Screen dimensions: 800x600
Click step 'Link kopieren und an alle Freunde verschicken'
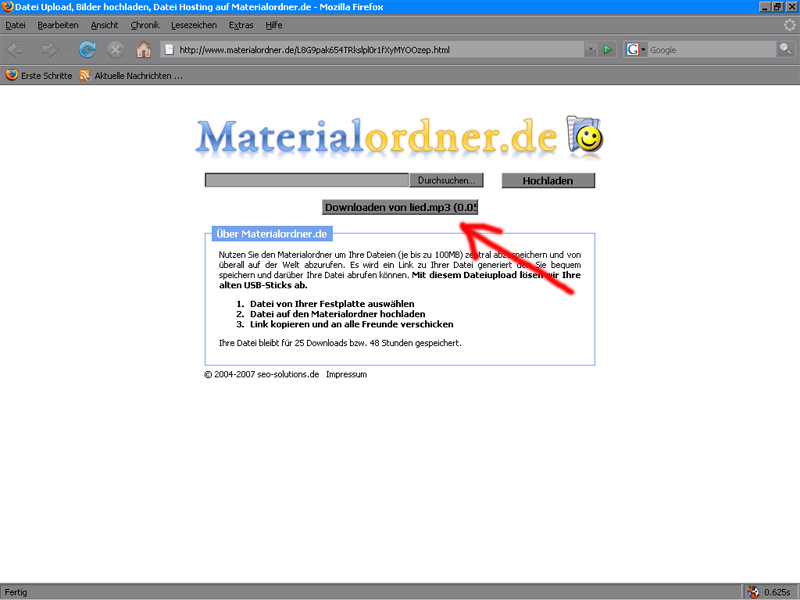coord(352,324)
